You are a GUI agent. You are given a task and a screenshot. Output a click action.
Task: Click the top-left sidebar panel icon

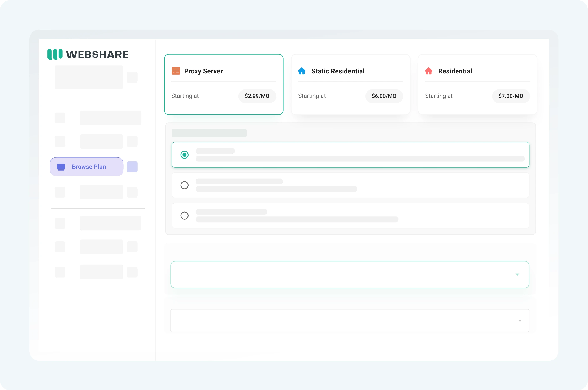coord(89,77)
